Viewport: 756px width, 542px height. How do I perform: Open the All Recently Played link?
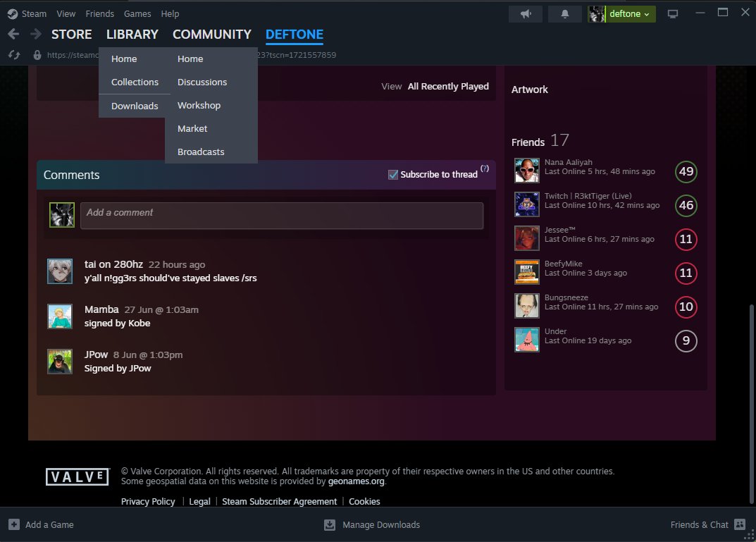(x=448, y=86)
